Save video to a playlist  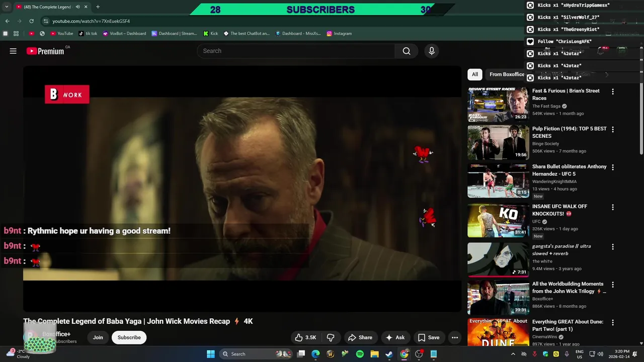429,337
